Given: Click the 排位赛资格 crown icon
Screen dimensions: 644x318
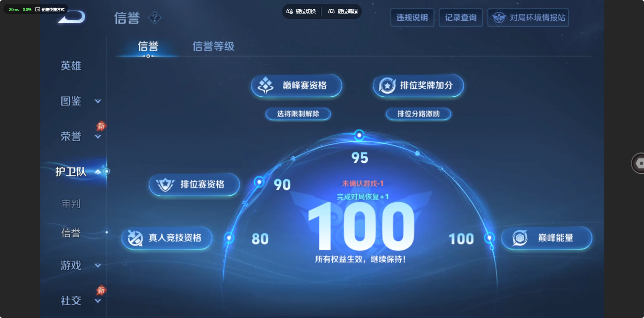Looking at the screenshot, I should tap(165, 185).
